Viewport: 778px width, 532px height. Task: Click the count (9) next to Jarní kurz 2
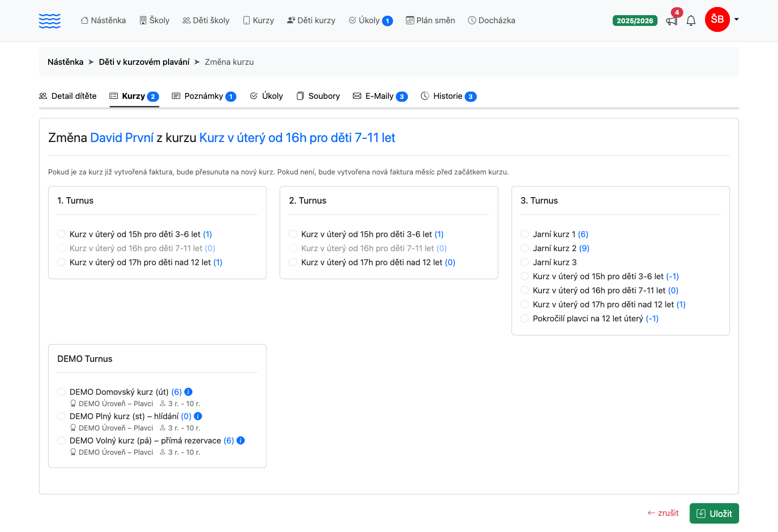584,248
